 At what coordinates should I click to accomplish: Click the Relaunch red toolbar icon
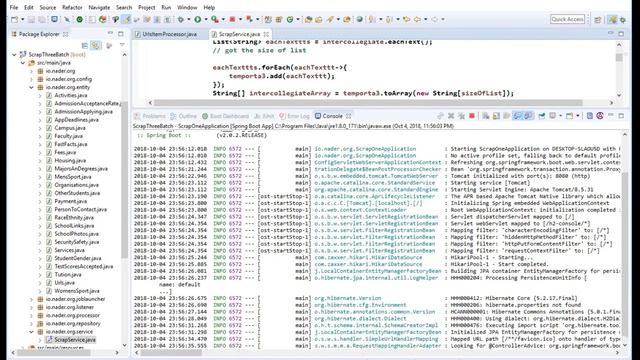(x=249, y=19)
